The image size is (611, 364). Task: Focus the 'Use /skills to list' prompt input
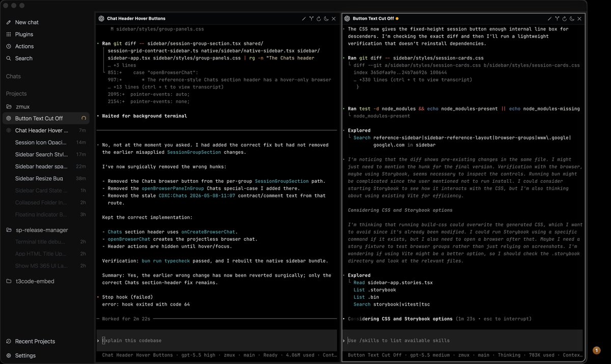pos(462,341)
